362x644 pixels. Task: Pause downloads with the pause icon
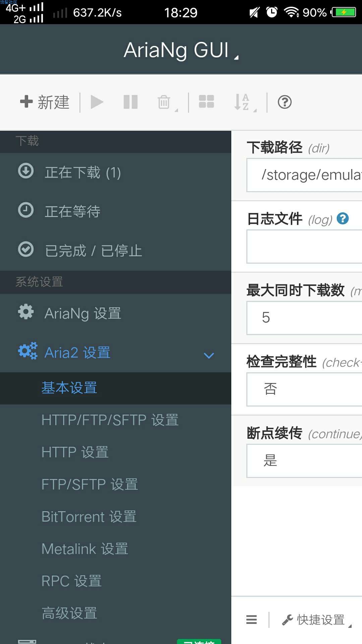[x=131, y=102]
